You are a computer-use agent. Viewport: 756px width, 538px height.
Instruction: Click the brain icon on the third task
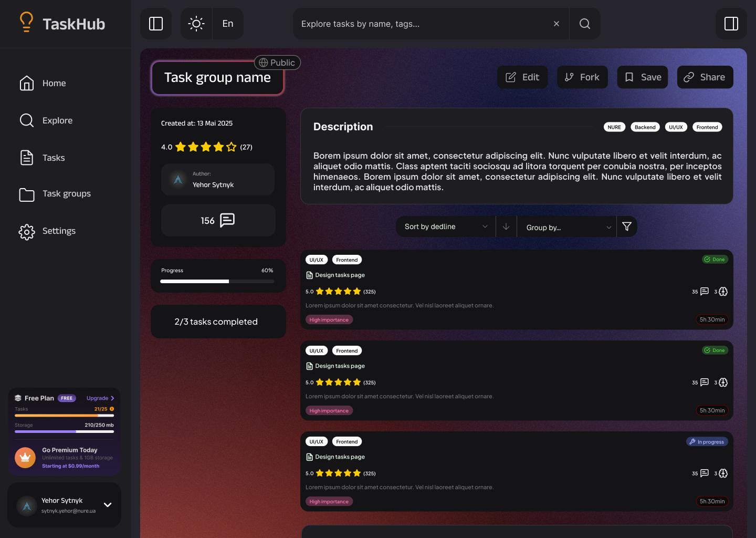pos(723,473)
